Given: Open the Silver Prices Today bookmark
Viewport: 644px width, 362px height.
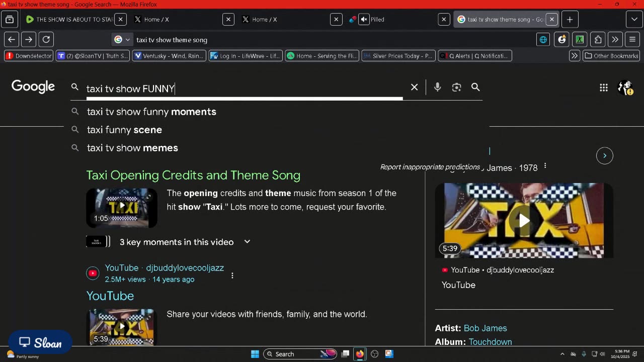Looking at the screenshot, I should 398,56.
